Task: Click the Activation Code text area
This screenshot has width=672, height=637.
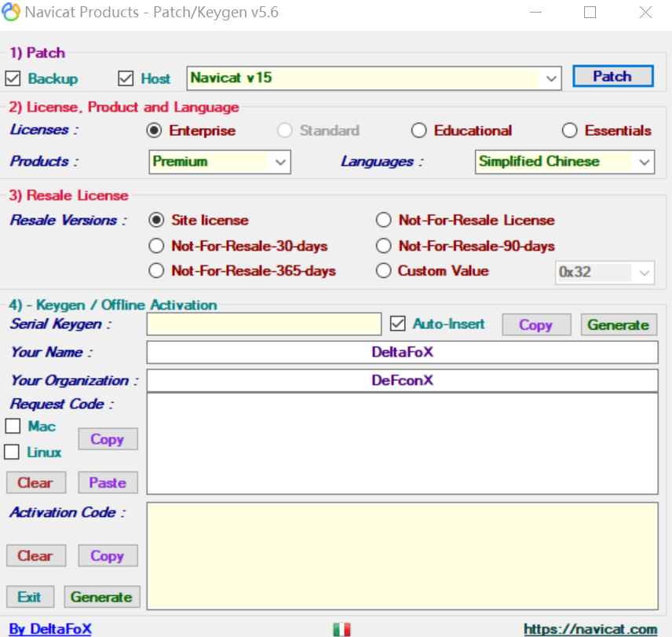Action: [403, 556]
